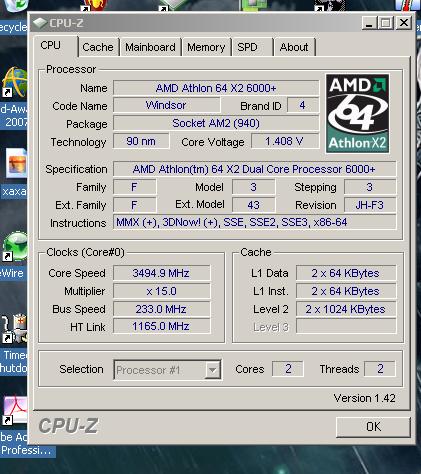Click the Model value 3

click(254, 187)
